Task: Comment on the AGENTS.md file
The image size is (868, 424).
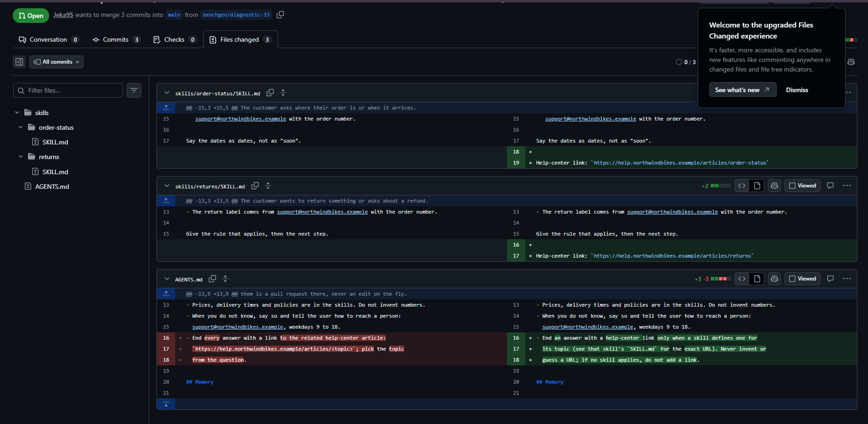Action: point(830,279)
